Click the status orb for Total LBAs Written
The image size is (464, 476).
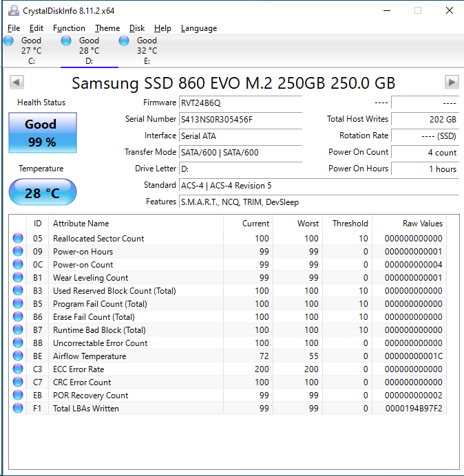(x=18, y=409)
